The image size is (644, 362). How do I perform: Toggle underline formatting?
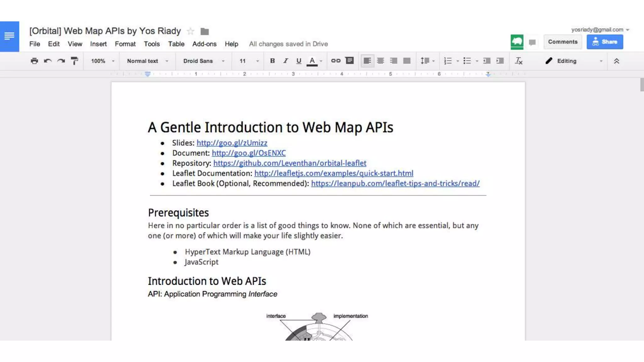(299, 61)
